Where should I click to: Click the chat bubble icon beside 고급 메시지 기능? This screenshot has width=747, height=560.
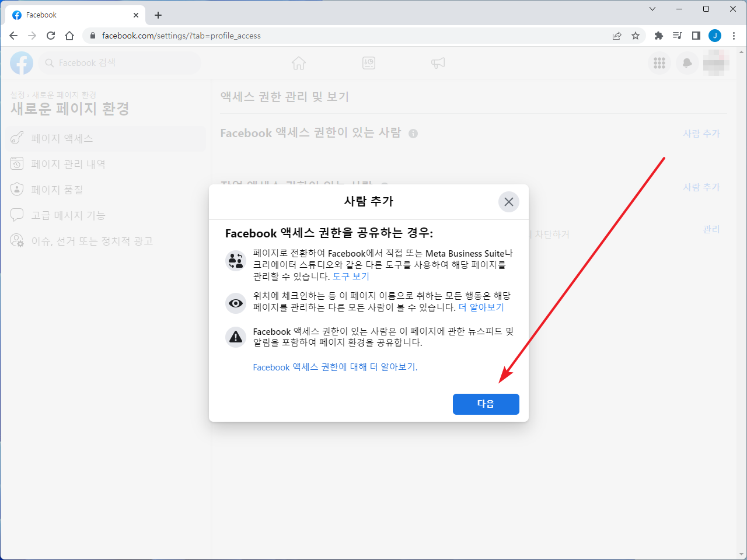point(17,215)
